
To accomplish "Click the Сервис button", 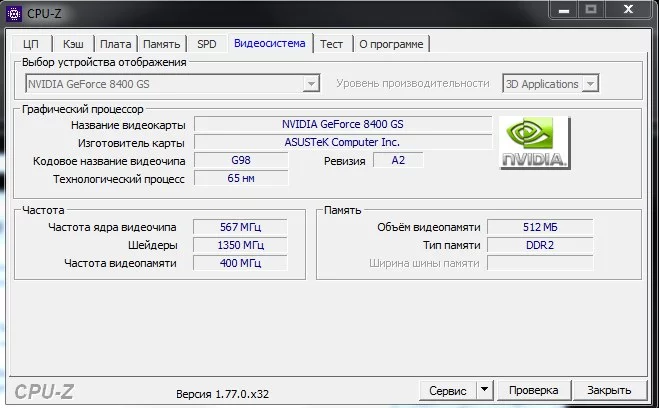I will pyautogui.click(x=448, y=390).
